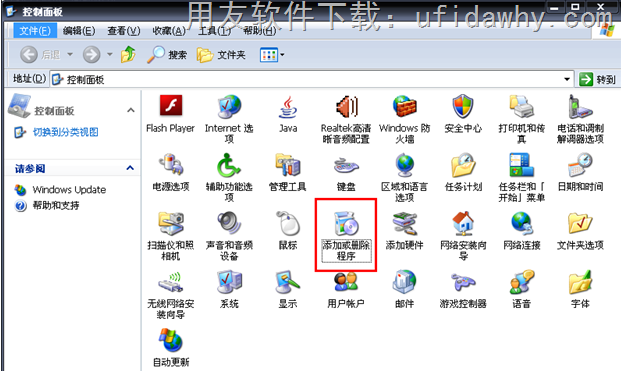Click the Windows Update sidebar link

click(x=69, y=190)
